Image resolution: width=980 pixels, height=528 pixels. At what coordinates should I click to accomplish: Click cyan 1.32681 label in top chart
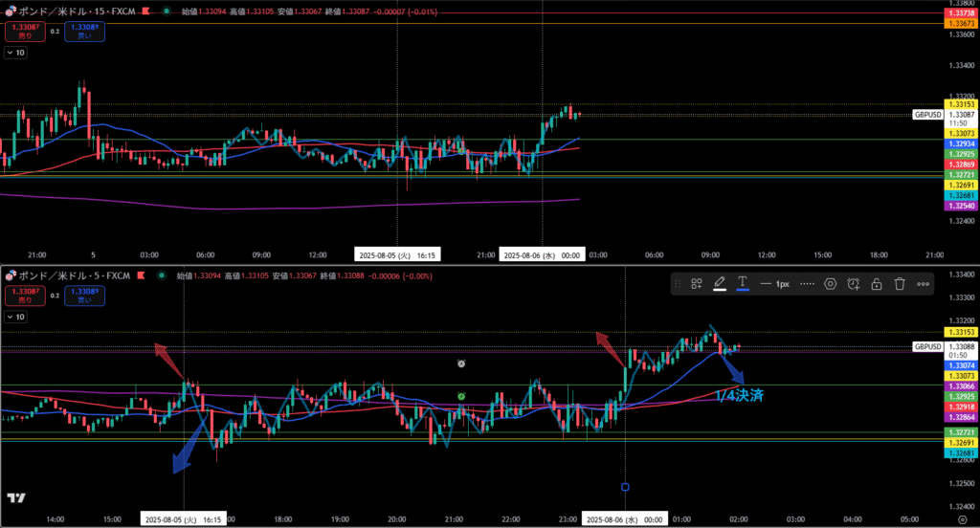click(x=961, y=195)
